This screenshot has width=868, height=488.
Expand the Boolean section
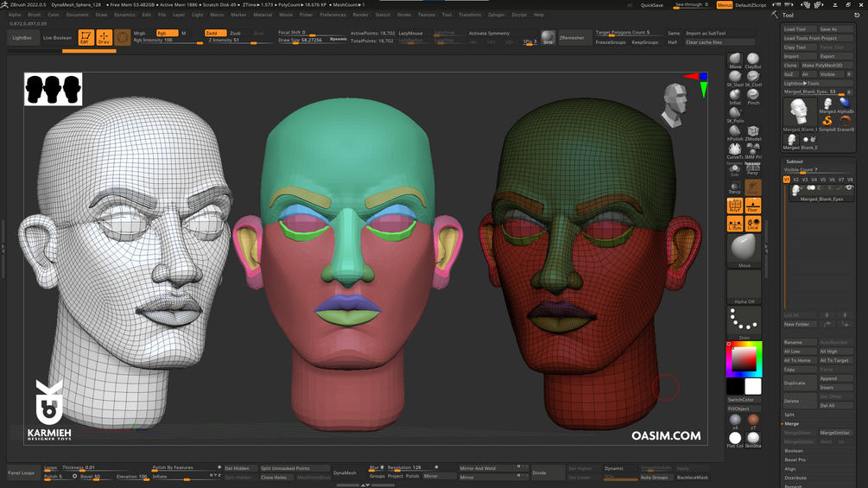coord(793,451)
